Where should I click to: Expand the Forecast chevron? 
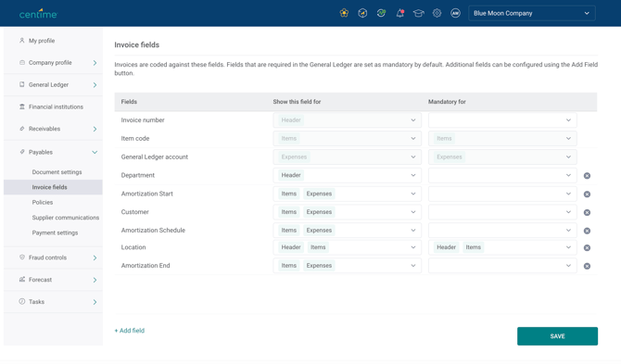pos(95,280)
